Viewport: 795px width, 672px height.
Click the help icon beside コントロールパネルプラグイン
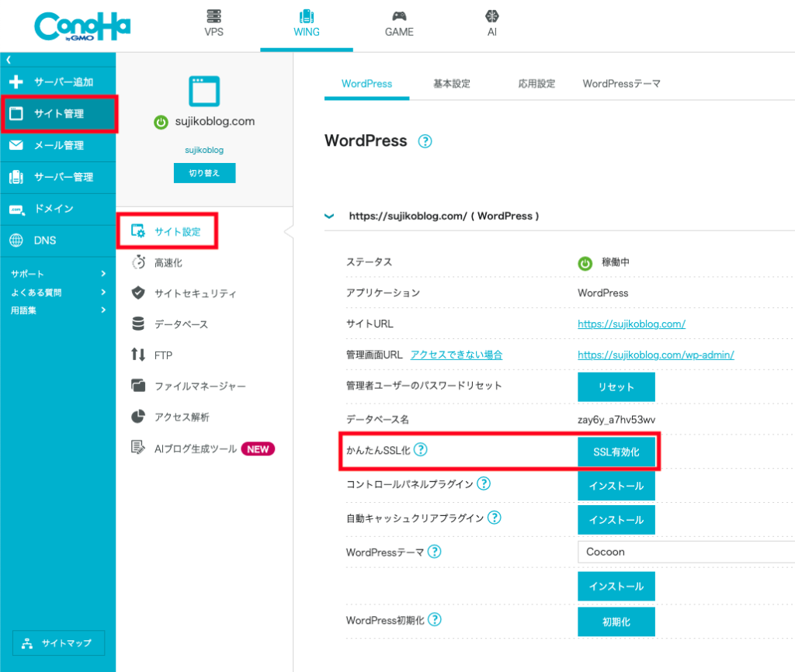[484, 483]
